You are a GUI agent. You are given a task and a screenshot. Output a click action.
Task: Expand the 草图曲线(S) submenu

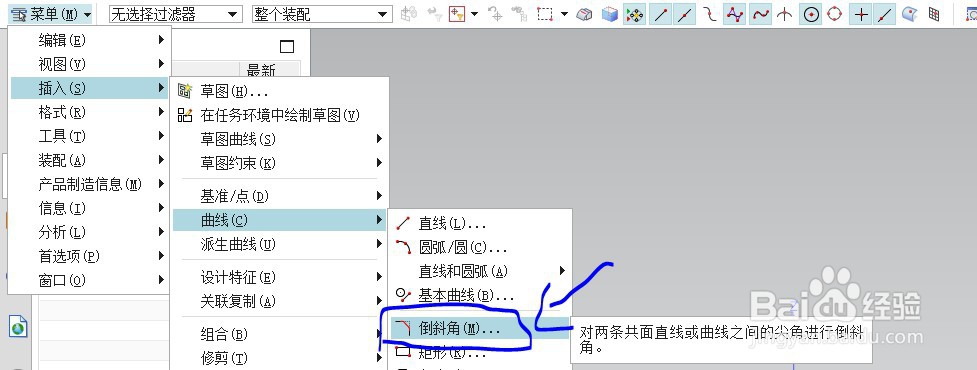280,139
